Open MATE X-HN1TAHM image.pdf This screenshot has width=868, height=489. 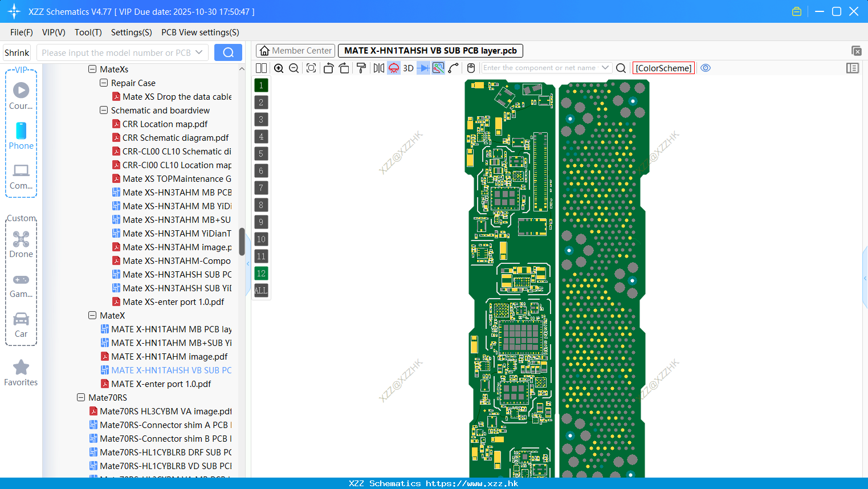pyautogui.click(x=164, y=356)
